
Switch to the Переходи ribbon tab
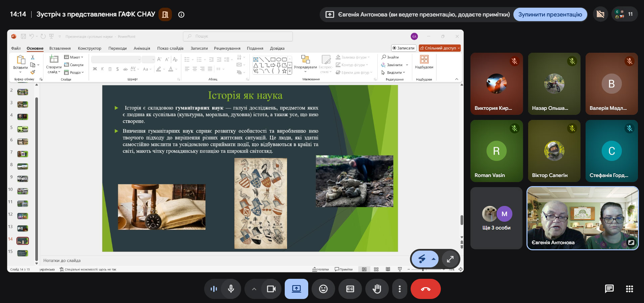(118, 48)
